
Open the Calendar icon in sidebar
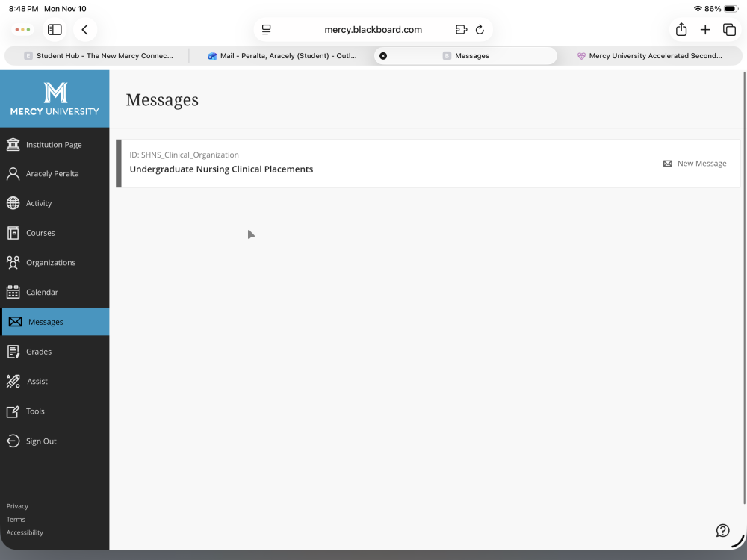tap(13, 292)
